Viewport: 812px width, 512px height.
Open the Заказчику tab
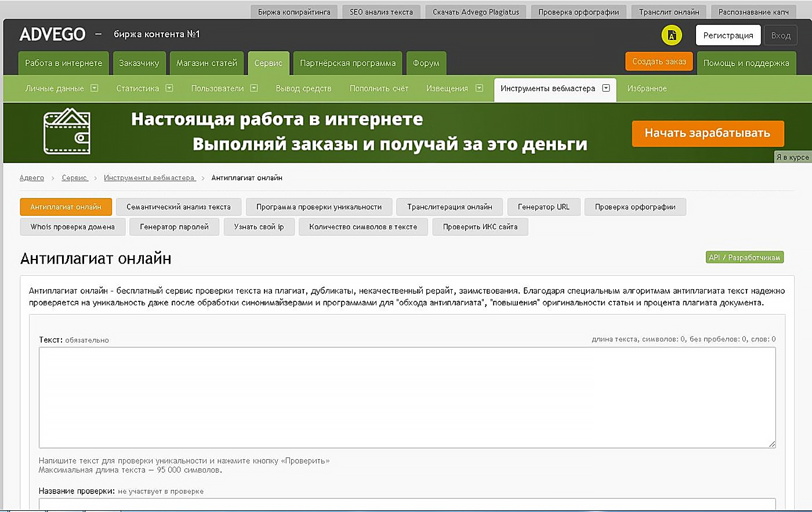click(x=139, y=63)
